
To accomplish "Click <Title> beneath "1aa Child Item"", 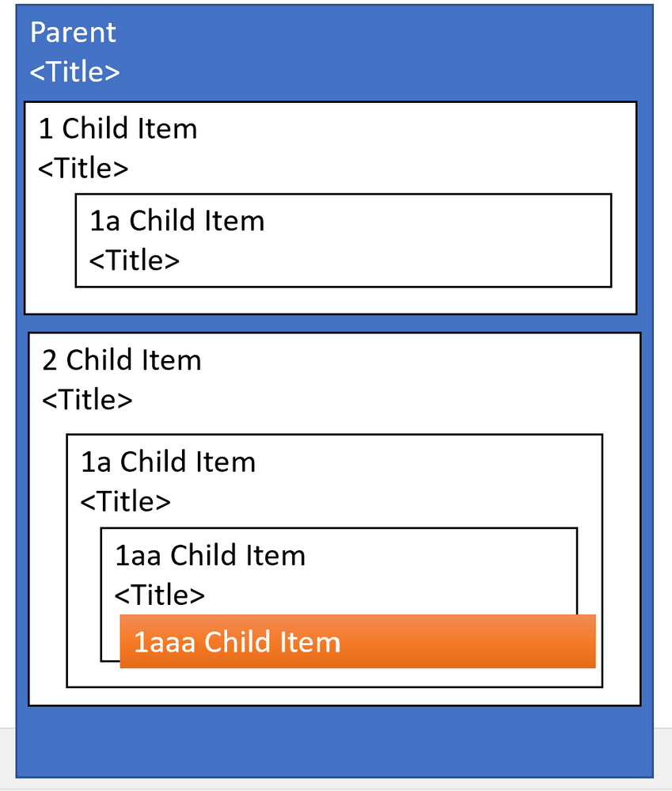I will click(x=159, y=595).
